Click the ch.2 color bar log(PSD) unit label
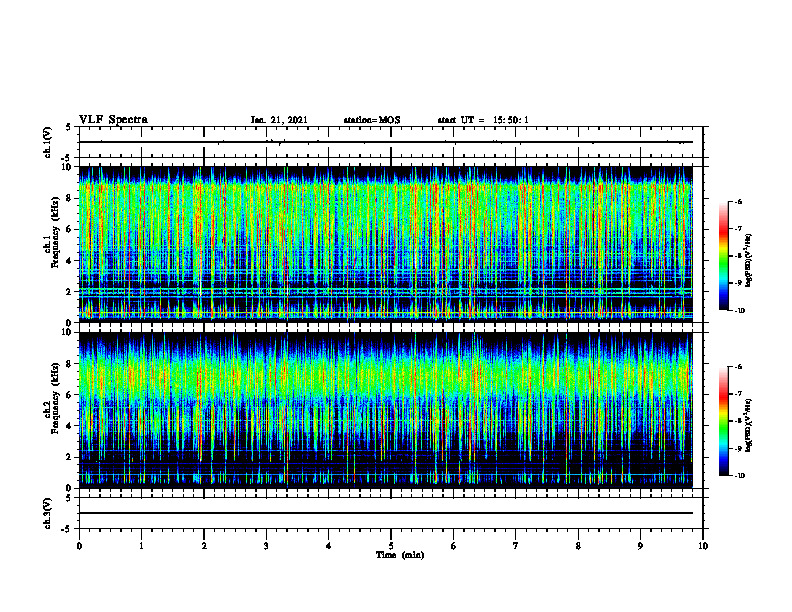The height and width of the screenshot is (612, 792). [749, 426]
